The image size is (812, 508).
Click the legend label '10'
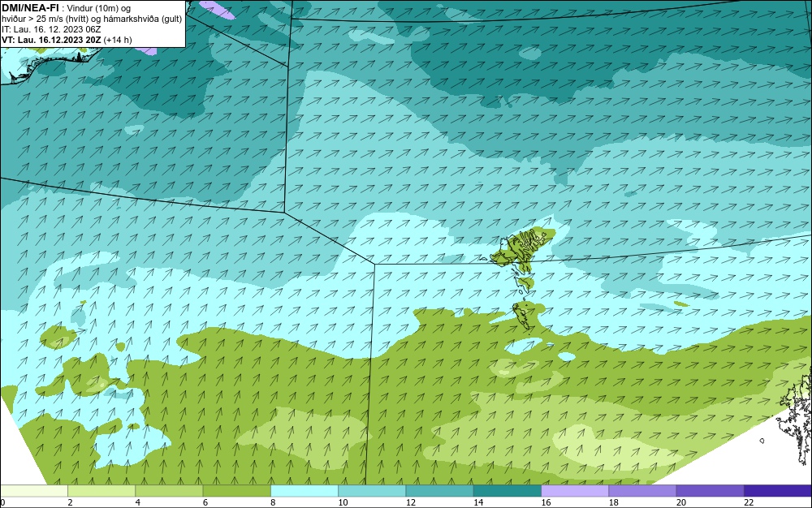[343, 502]
